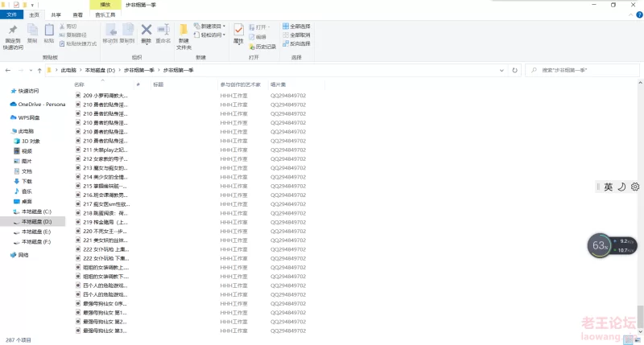Pin folder to Quick access in the ribbon
644x345 pixels.
click(x=13, y=37)
